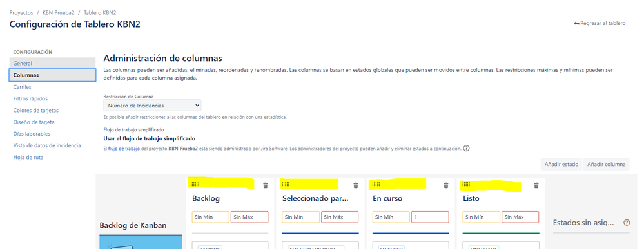Screen dimensions: 644x249
Task: Open the General settings section
Action: (x=52, y=64)
